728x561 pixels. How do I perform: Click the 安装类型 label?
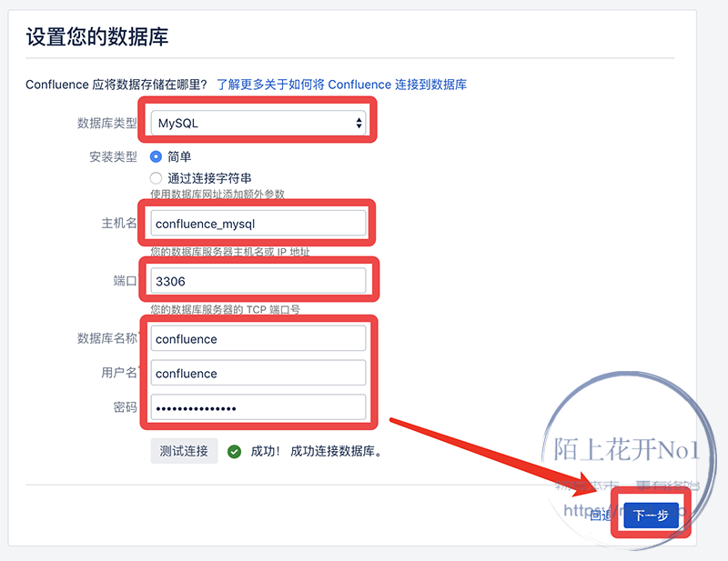click(x=113, y=156)
